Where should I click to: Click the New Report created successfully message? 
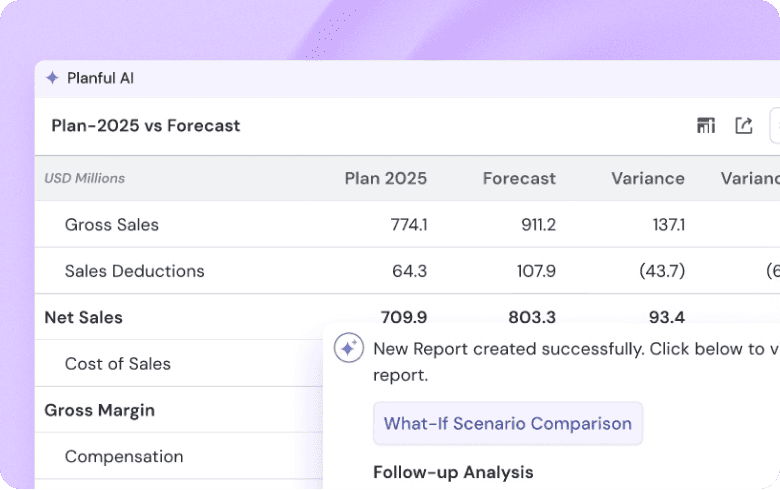point(576,362)
